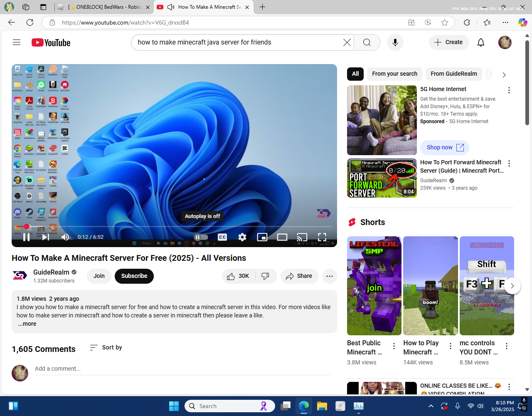Show next Shorts arrow

pyautogui.click(x=512, y=286)
